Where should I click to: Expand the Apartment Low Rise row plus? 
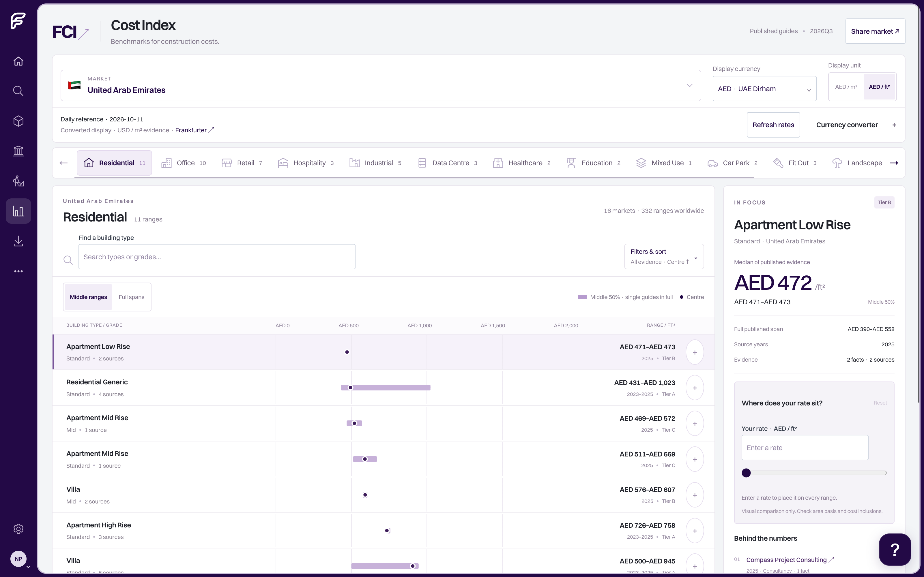tap(695, 352)
